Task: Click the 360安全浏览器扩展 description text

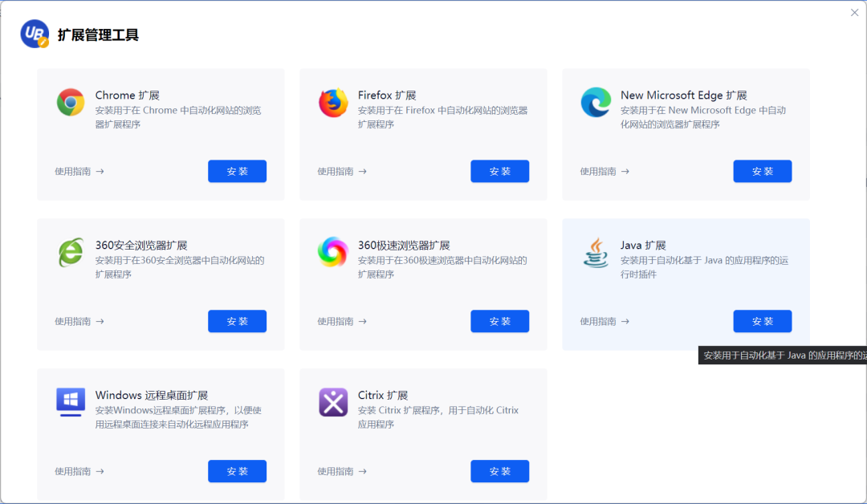Action: click(x=179, y=267)
